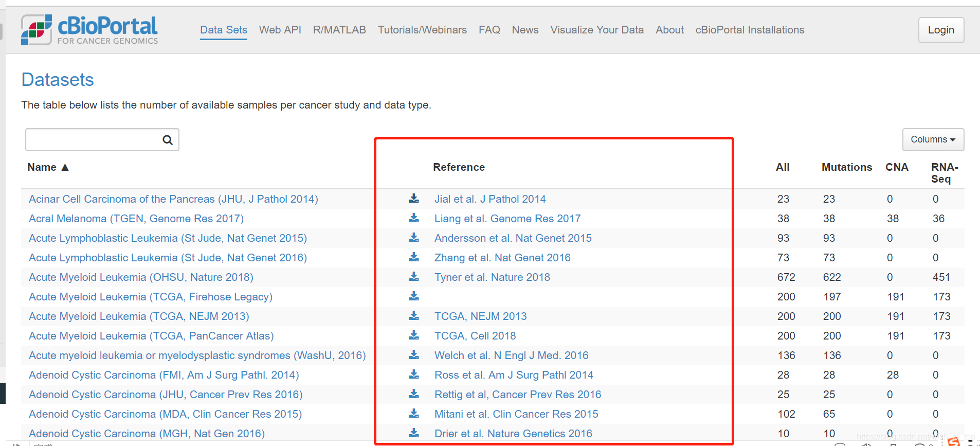Open the About page

[669, 30]
